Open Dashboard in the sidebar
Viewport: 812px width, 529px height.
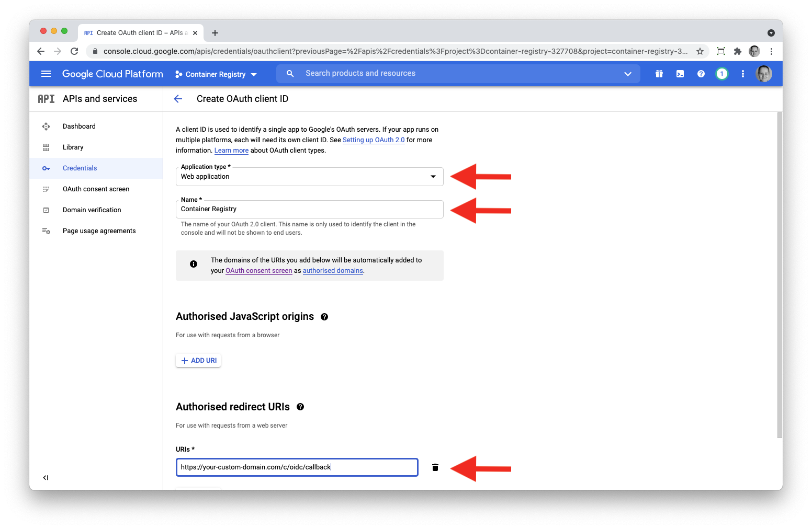point(96,126)
